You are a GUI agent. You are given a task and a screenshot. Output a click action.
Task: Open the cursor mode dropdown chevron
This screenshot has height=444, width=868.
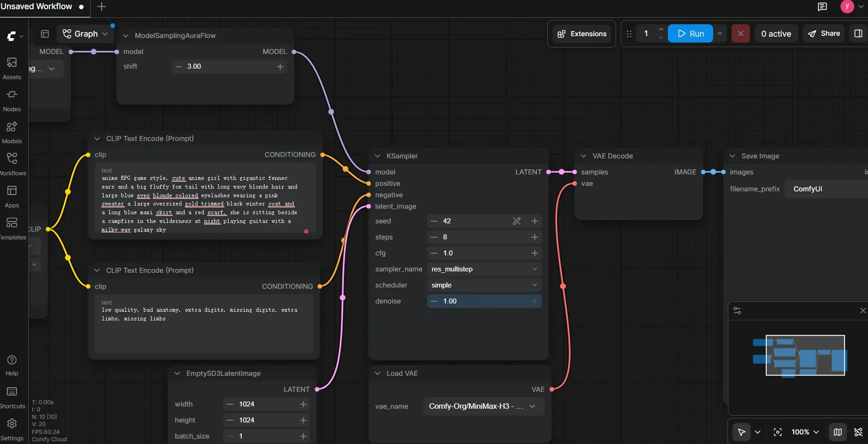tap(758, 432)
